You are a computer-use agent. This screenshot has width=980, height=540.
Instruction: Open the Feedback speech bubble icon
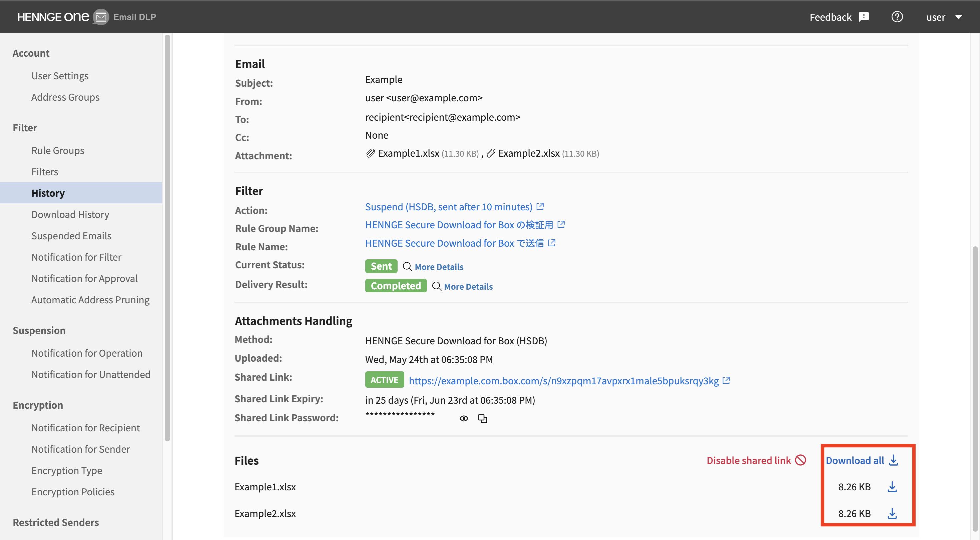coord(864,17)
